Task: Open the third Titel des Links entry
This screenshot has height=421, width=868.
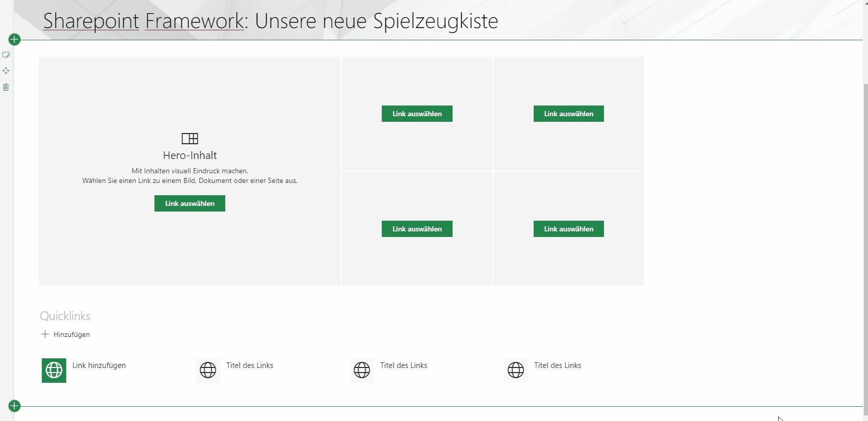Action: coord(558,365)
